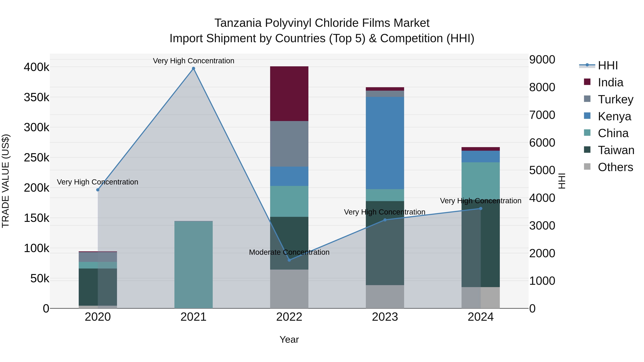Viewport: 644px width, 362px height.
Task: Click the 'Year' x-axis title
Action: coord(289,339)
